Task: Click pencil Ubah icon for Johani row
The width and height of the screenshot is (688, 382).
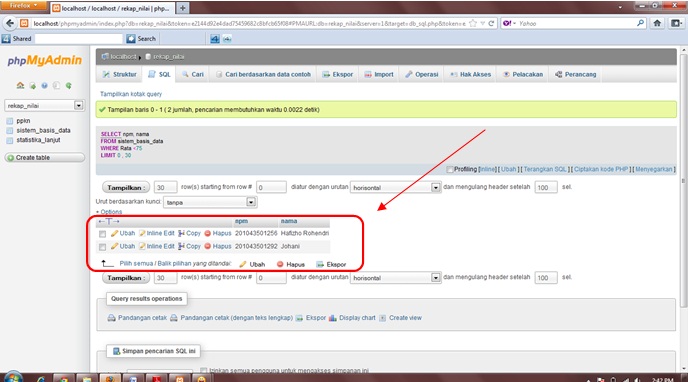Action: [x=114, y=246]
